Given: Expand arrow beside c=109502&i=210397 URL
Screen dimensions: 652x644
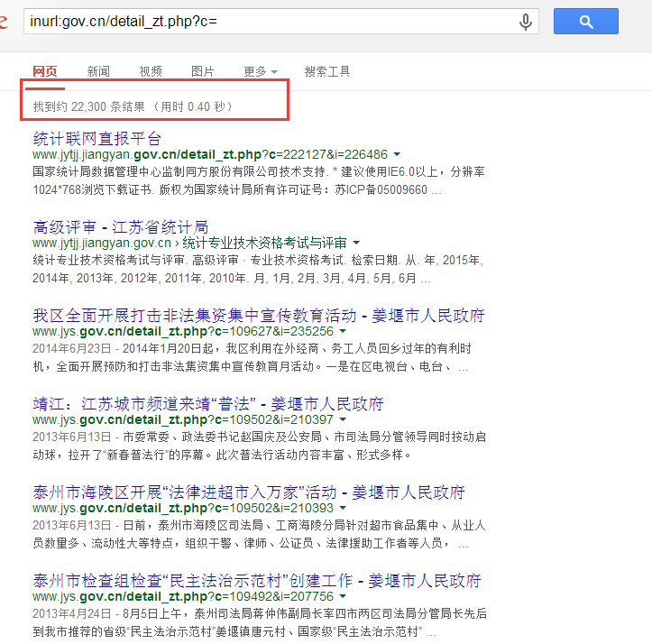Looking at the screenshot, I should click(x=343, y=419).
